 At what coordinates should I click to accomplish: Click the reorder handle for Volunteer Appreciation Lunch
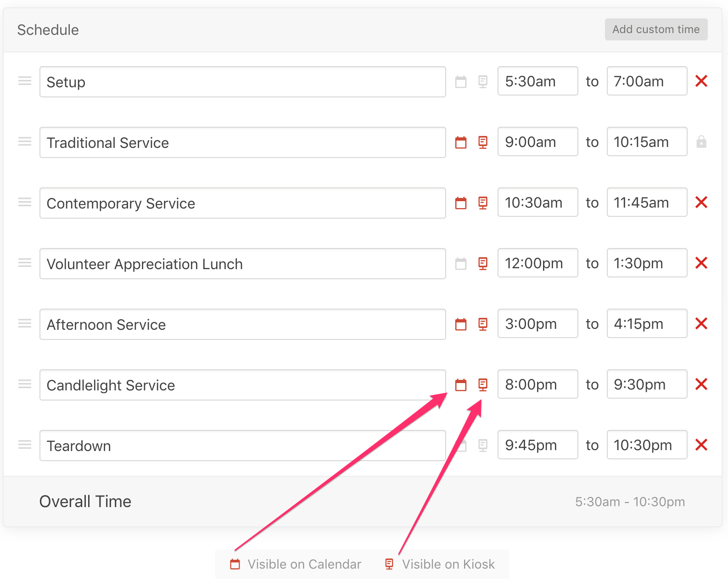click(x=25, y=263)
